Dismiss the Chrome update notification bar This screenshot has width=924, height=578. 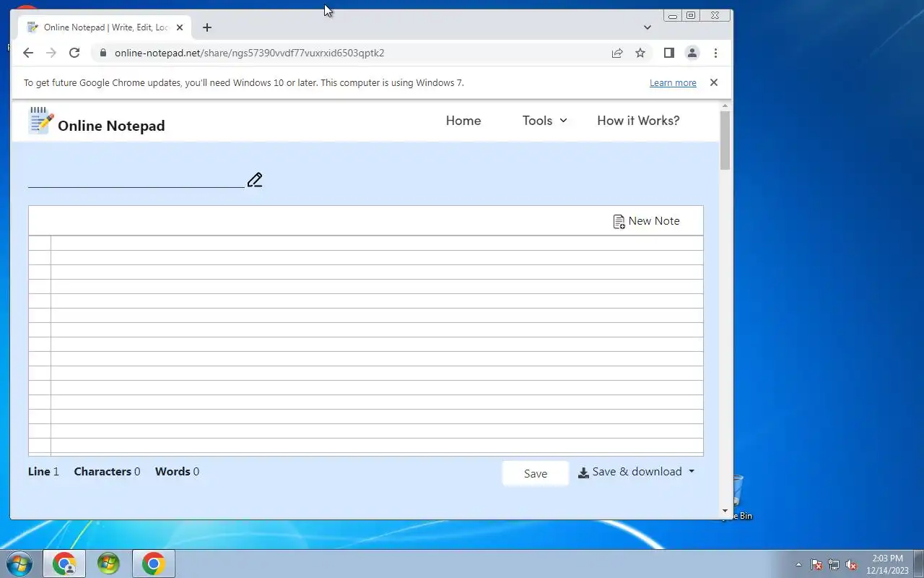pos(713,82)
